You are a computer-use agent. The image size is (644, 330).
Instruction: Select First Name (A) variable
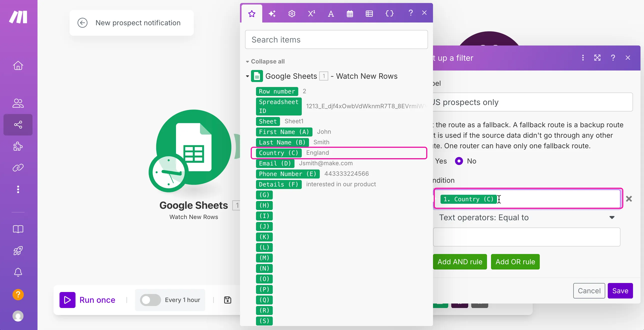click(x=284, y=132)
